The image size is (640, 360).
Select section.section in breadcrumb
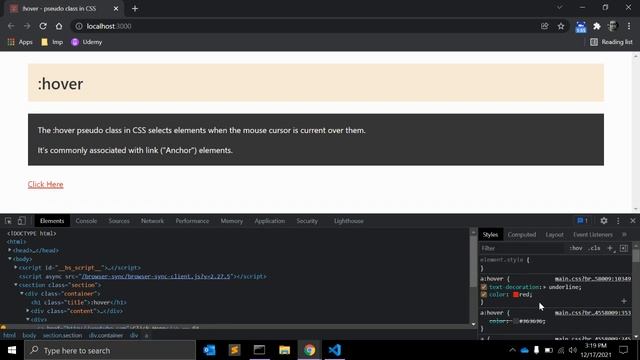click(62, 336)
